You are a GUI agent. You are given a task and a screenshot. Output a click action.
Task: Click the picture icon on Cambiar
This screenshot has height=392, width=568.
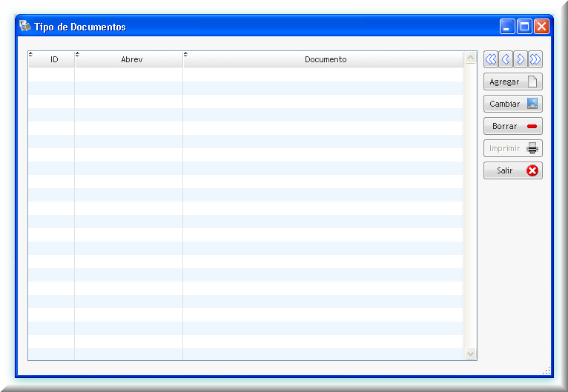532,104
